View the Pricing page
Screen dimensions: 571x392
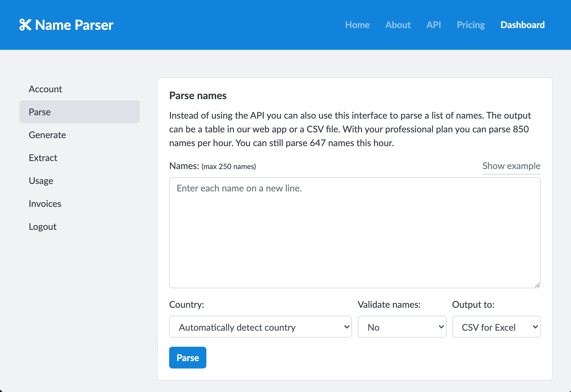pyautogui.click(x=470, y=25)
